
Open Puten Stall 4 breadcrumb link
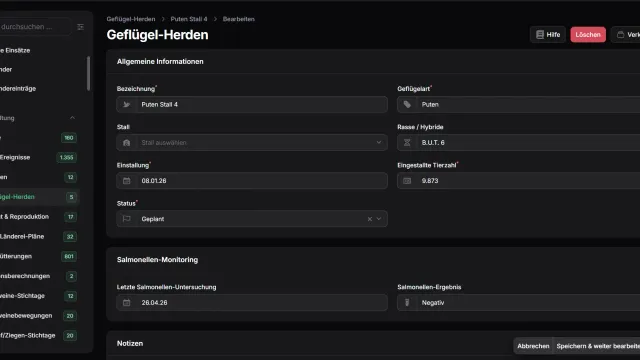189,19
